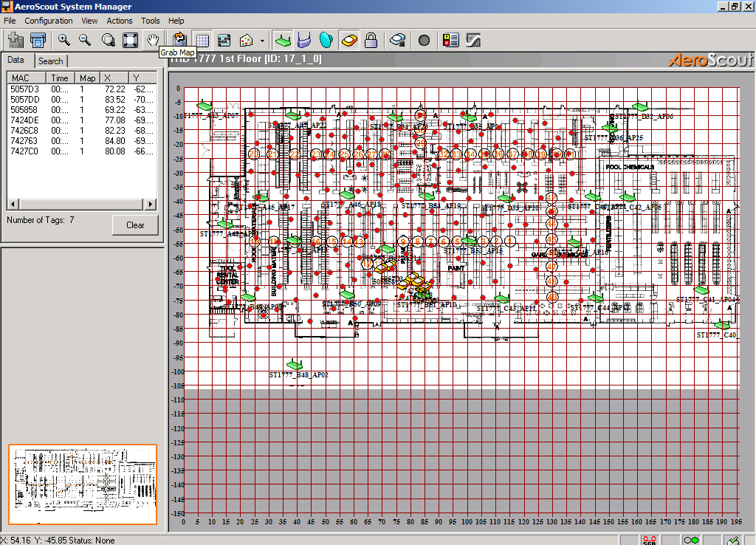Toggle tags display (yellow tag icon)
The image size is (756, 545).
(349, 40)
